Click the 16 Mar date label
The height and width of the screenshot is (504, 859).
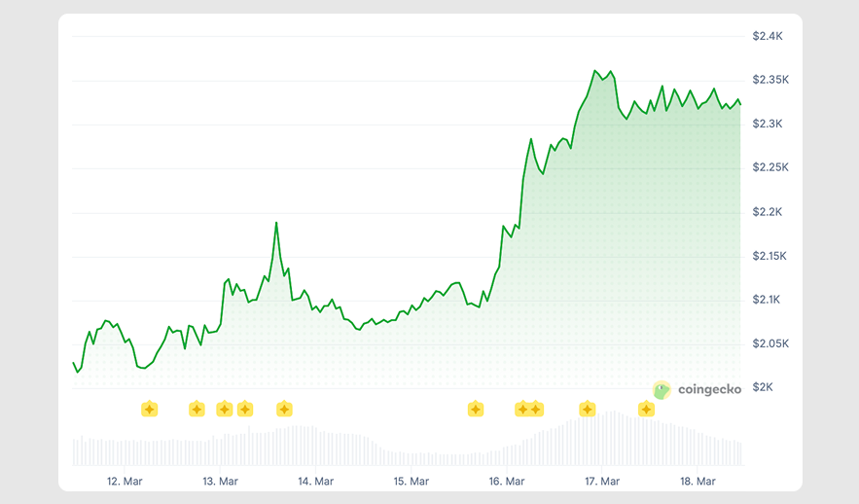507,481
